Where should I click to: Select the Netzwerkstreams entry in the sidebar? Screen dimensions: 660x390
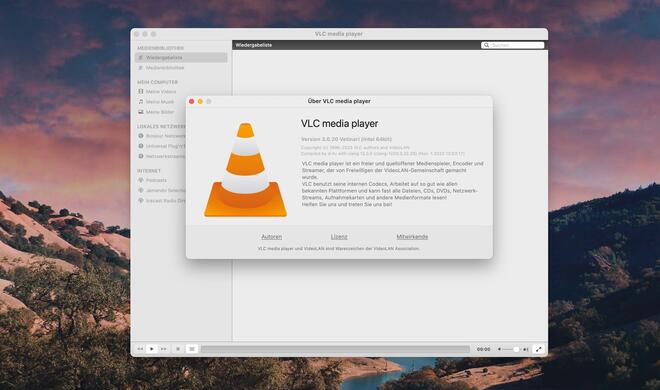click(x=165, y=156)
